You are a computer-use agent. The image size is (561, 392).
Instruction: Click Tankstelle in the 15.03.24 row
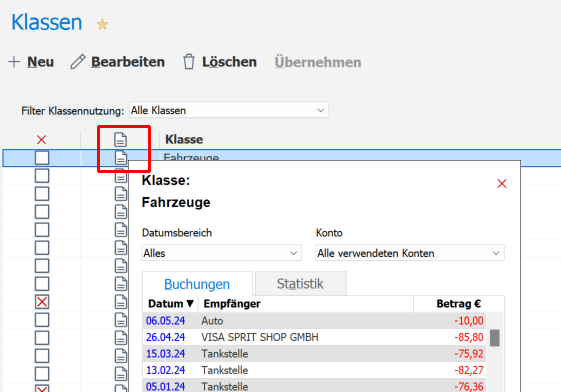click(x=225, y=353)
